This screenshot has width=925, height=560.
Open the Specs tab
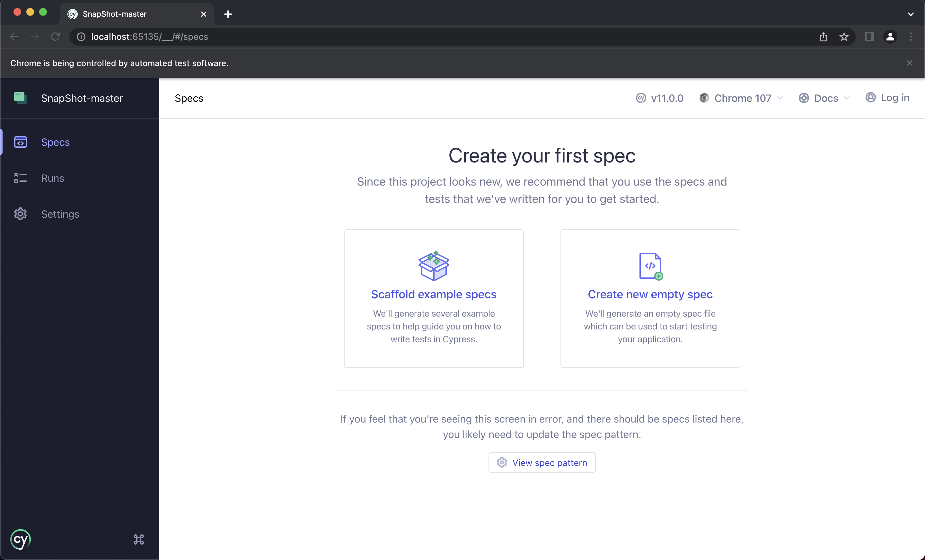click(x=55, y=142)
